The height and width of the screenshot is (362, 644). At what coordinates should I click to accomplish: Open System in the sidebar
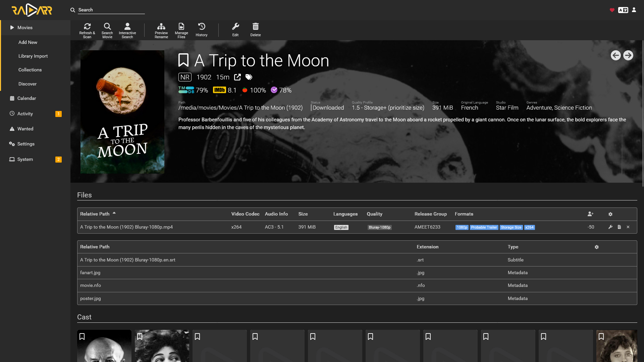[35, 159]
